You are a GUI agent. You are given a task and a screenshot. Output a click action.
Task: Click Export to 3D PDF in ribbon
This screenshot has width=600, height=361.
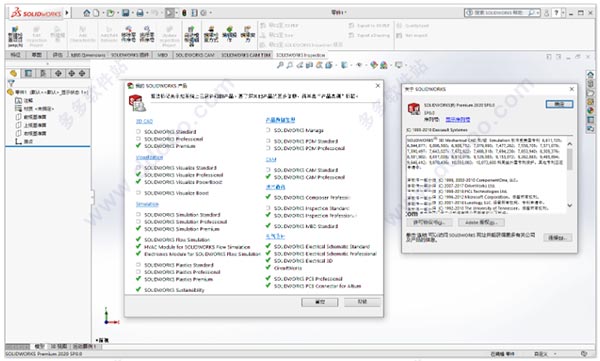(x=369, y=26)
